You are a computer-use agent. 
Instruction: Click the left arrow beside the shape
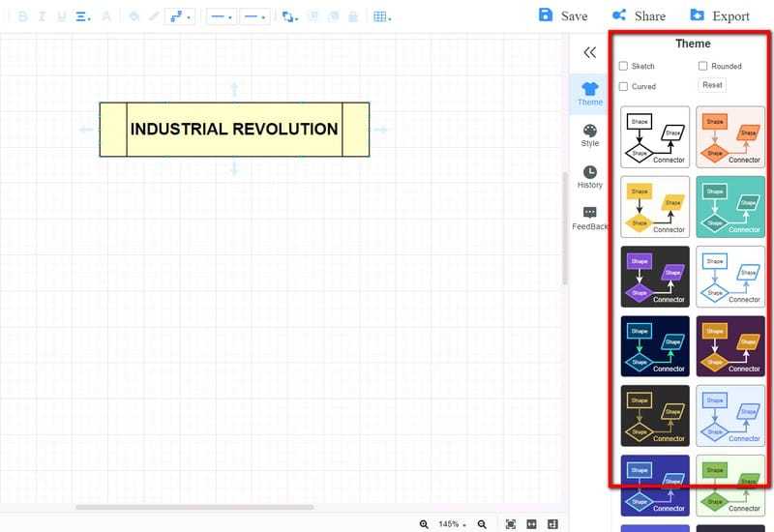click(86, 130)
